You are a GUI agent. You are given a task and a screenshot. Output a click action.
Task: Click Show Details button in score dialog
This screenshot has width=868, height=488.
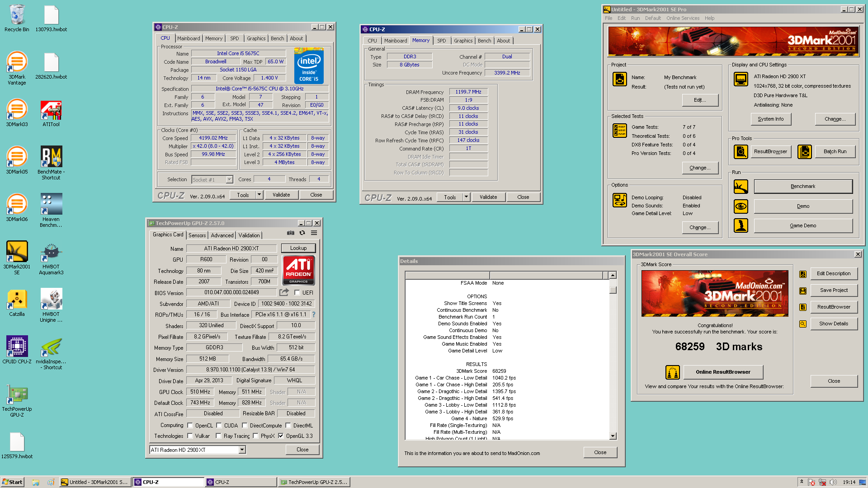834,324
